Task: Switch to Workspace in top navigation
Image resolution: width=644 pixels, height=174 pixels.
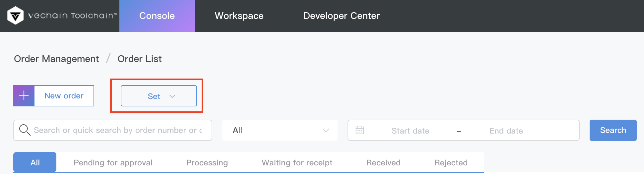Action: tap(239, 16)
